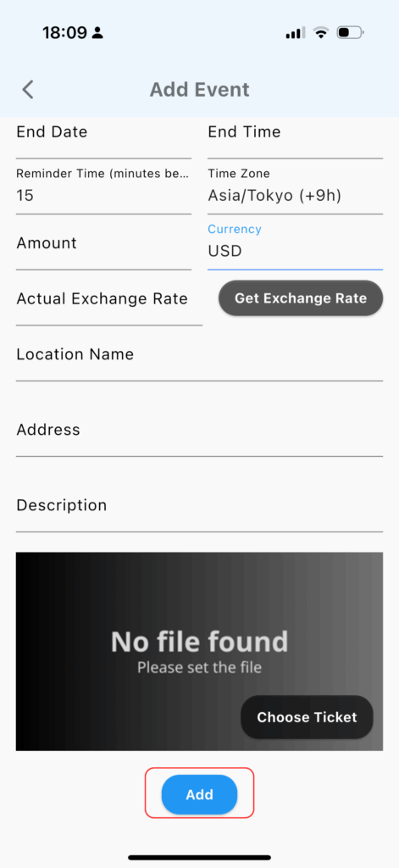Tap the Get Exchange Rate button
Viewport: 399px width, 868px height.
pos(301,298)
